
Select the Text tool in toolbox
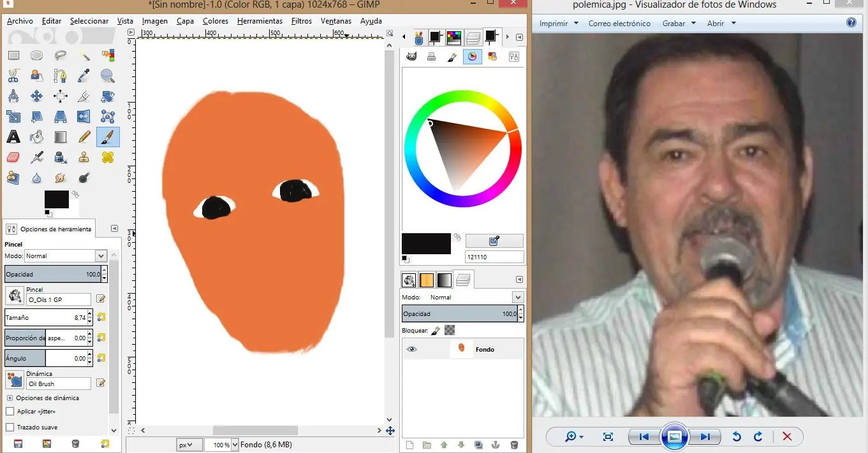[13, 137]
